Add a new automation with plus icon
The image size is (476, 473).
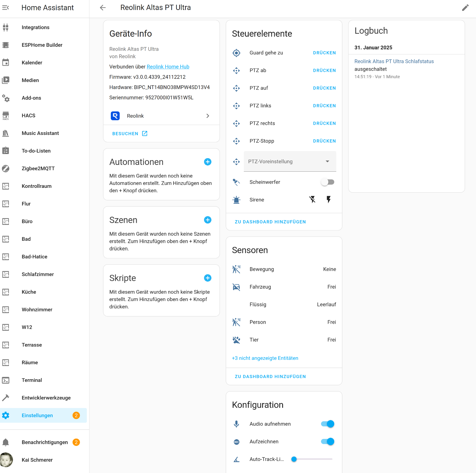pyautogui.click(x=208, y=162)
